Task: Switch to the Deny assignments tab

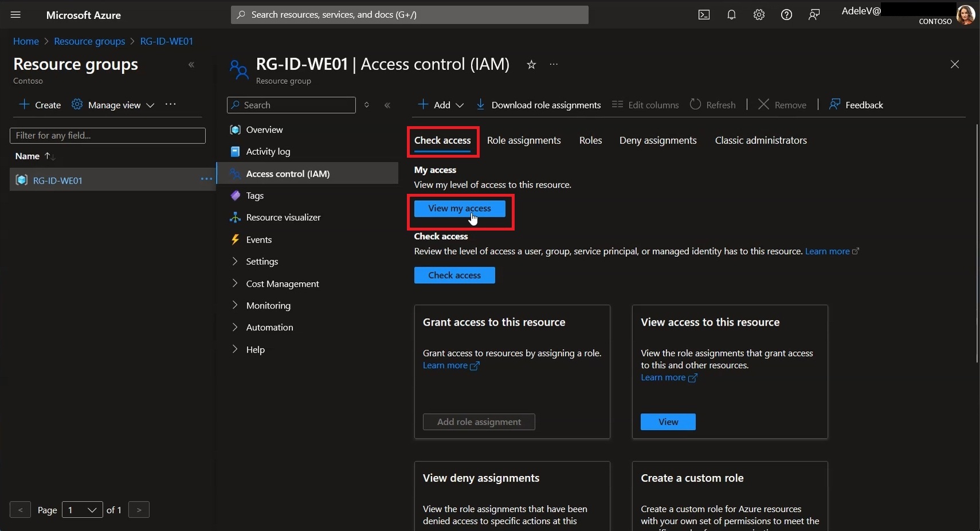Action: point(658,140)
